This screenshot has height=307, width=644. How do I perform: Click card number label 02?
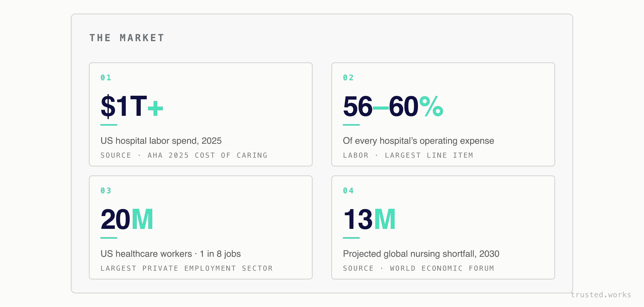(x=348, y=78)
